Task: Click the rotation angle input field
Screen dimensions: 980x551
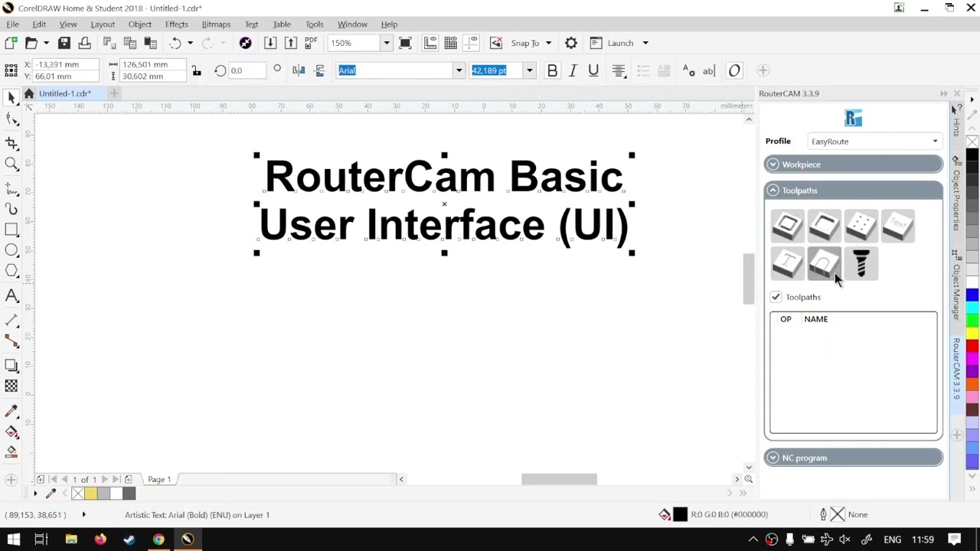Action: click(249, 70)
